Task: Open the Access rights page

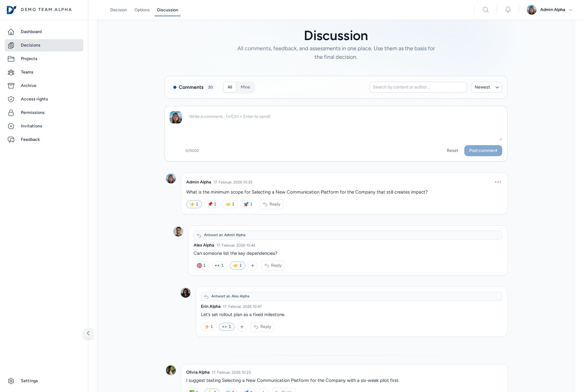Action: (x=34, y=99)
